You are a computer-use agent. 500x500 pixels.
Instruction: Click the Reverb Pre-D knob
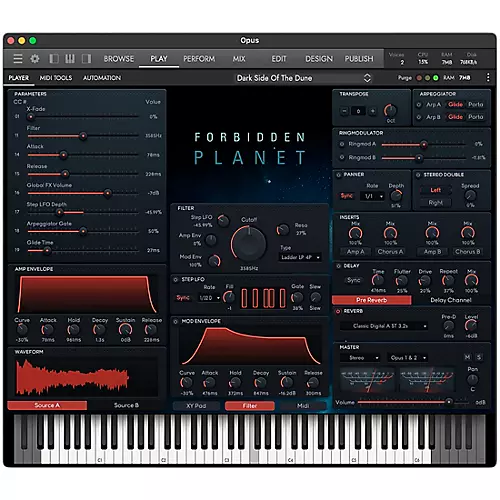point(449,326)
